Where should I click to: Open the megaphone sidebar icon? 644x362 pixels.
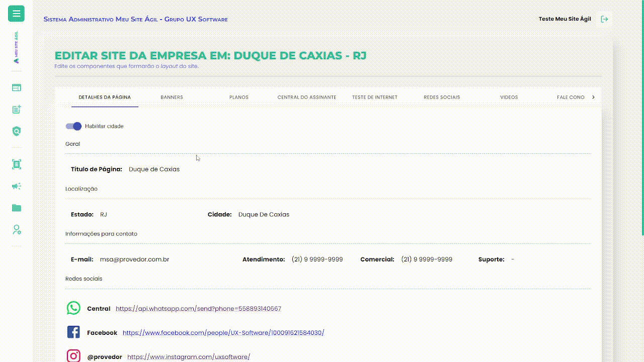point(17,186)
